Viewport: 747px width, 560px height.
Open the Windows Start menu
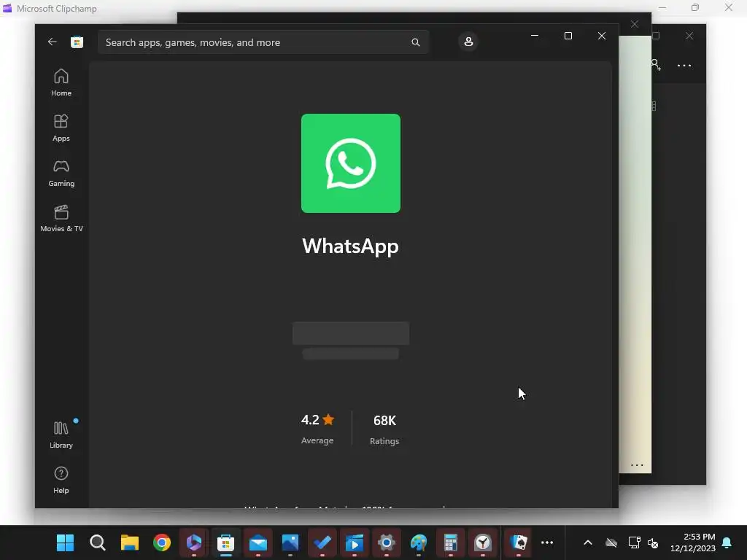coord(65,542)
